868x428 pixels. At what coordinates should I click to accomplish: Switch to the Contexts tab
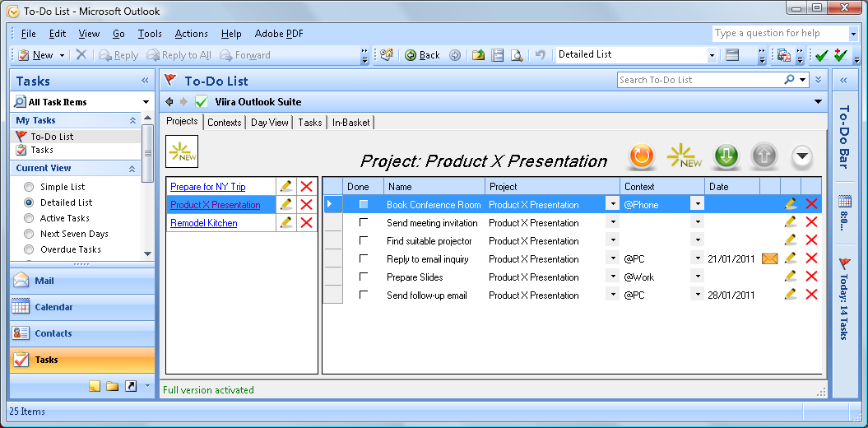(x=224, y=123)
